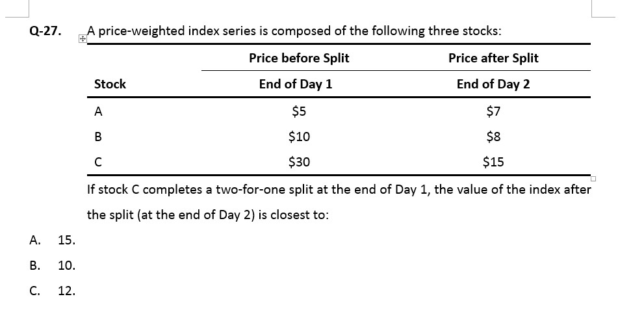This screenshot has width=644, height=314.
Task: Click the $30 price cell
Action: point(299,162)
